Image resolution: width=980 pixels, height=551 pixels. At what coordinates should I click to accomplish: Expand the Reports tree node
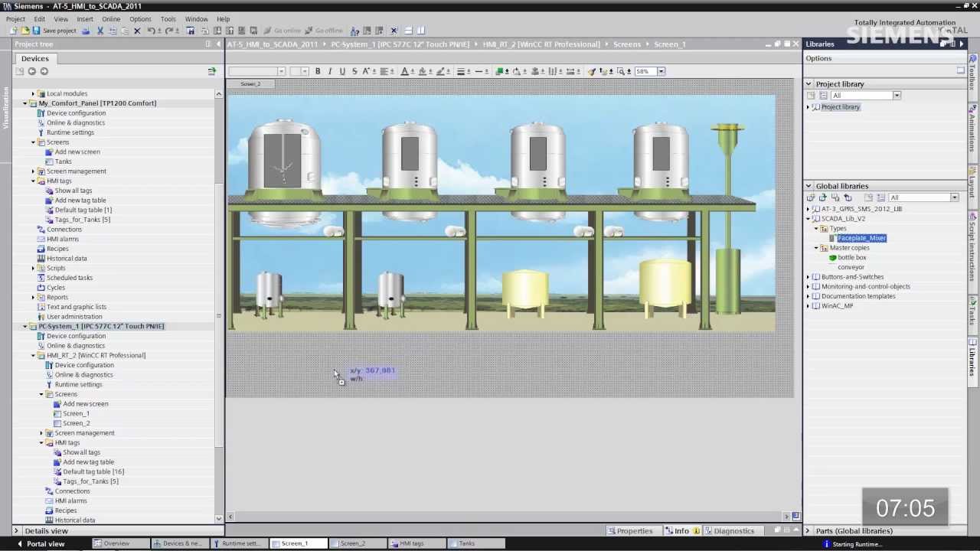point(33,298)
